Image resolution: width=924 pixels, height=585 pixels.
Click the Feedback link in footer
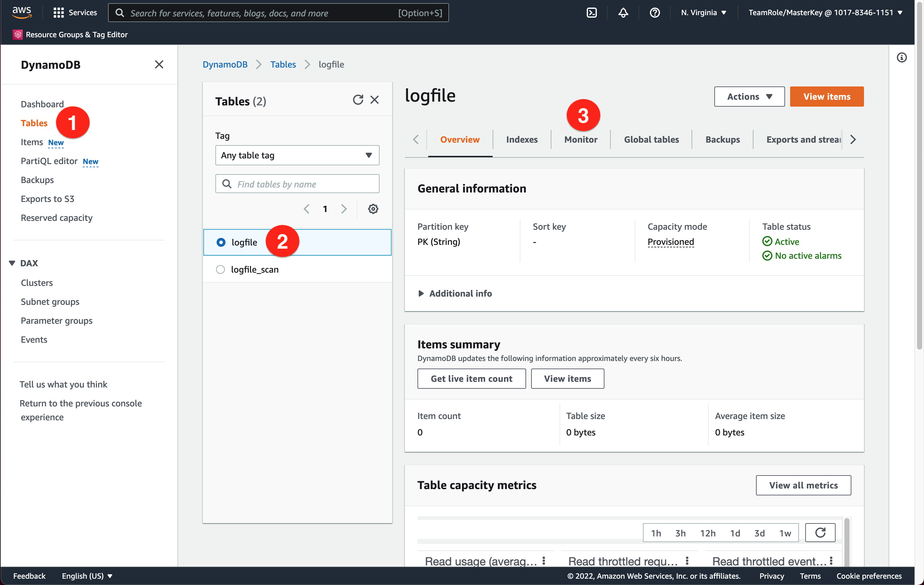[x=29, y=576]
